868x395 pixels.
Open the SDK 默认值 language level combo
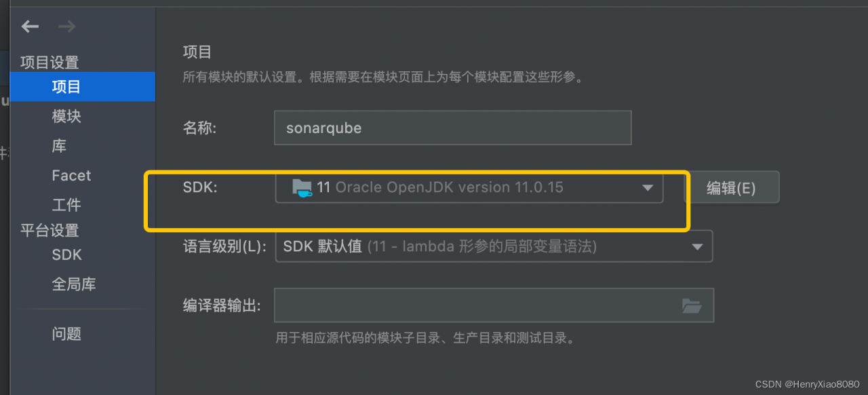tap(494, 246)
